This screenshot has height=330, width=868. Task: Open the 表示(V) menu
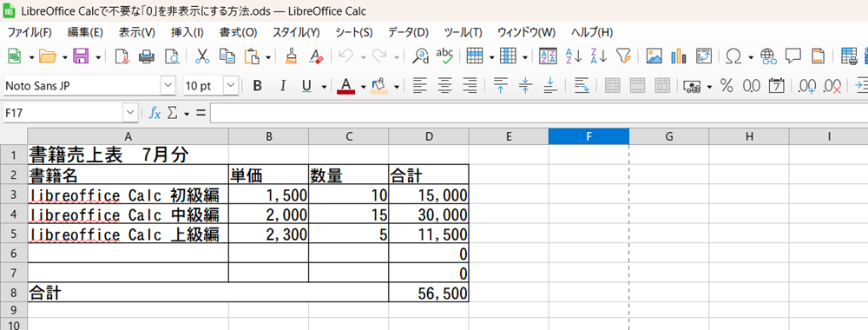(137, 32)
